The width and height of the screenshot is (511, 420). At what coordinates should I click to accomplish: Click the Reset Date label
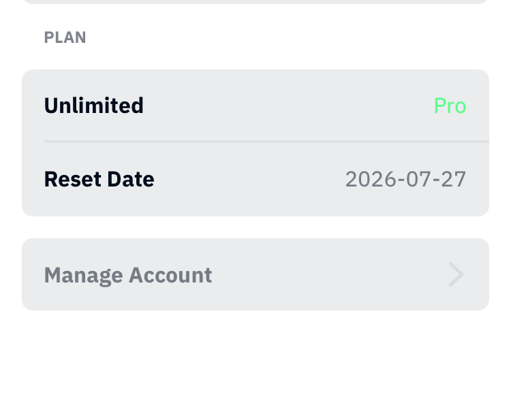[99, 179]
